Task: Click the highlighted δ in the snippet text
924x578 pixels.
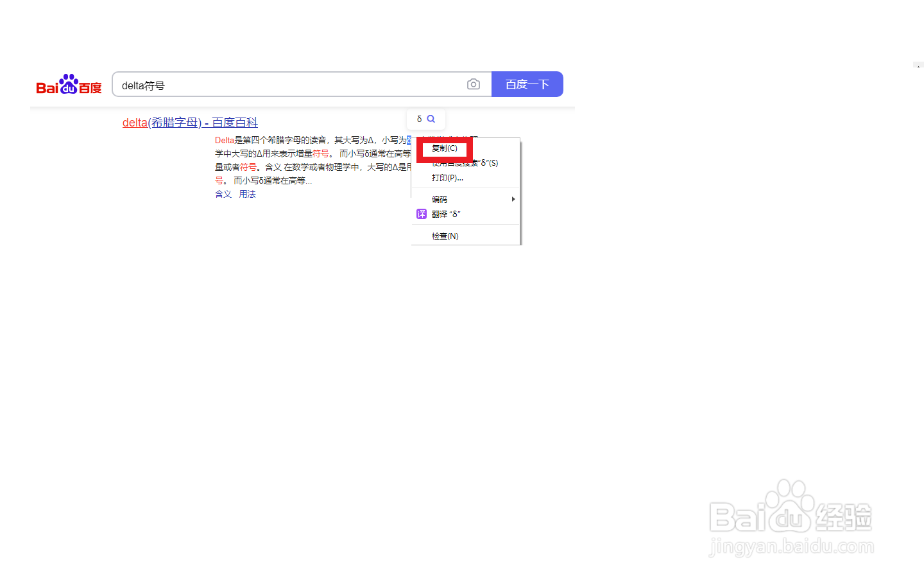Action: point(409,140)
